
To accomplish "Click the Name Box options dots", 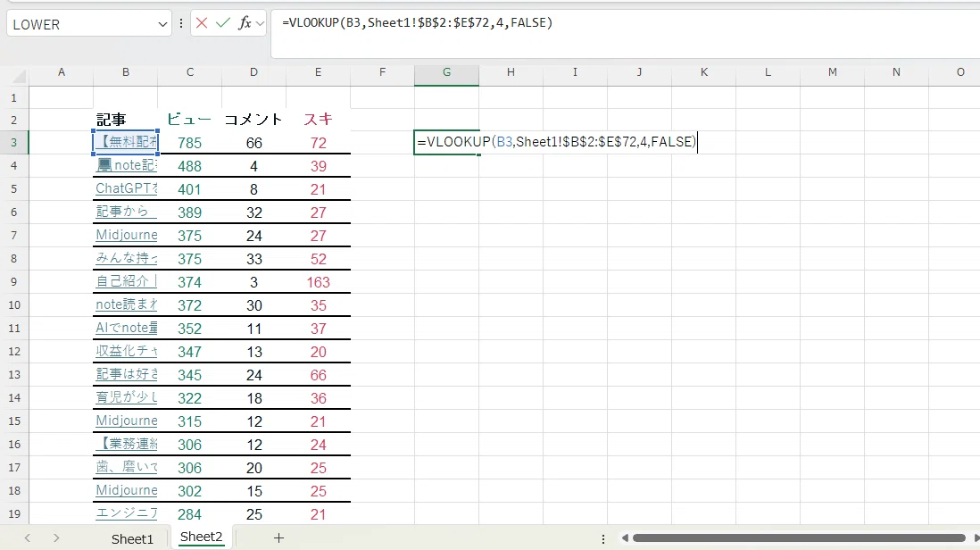I will 181,24.
